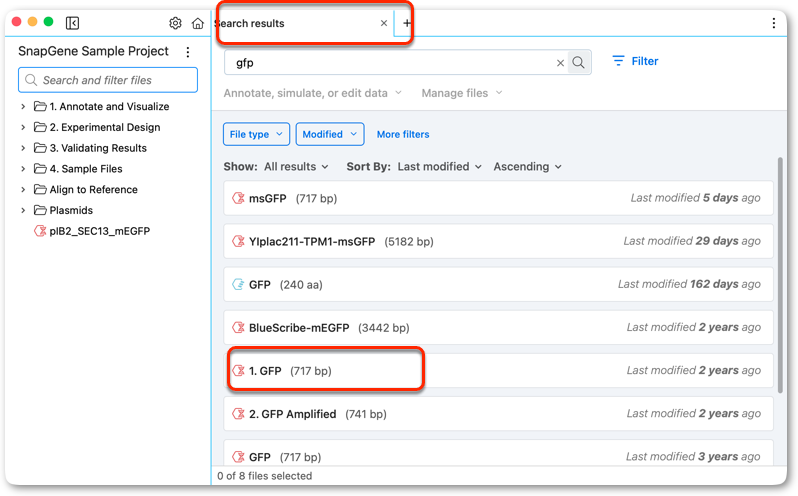
Task: Open the window's vertical dots menu
Action: tap(774, 23)
